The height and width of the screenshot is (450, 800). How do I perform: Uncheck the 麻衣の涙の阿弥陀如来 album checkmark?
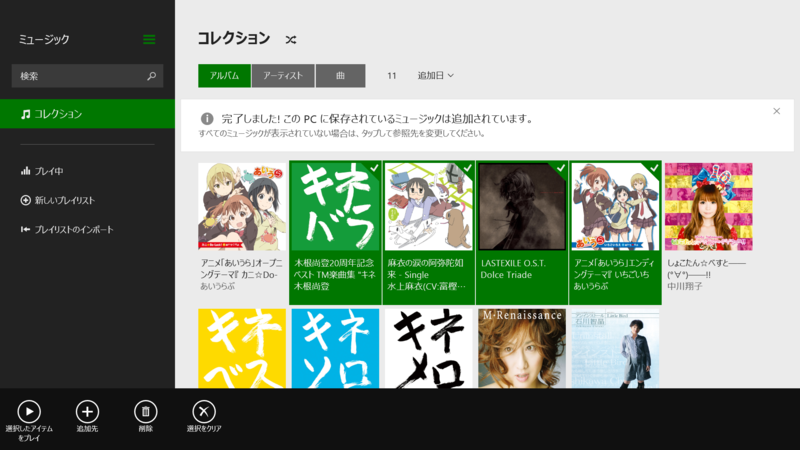(x=467, y=168)
